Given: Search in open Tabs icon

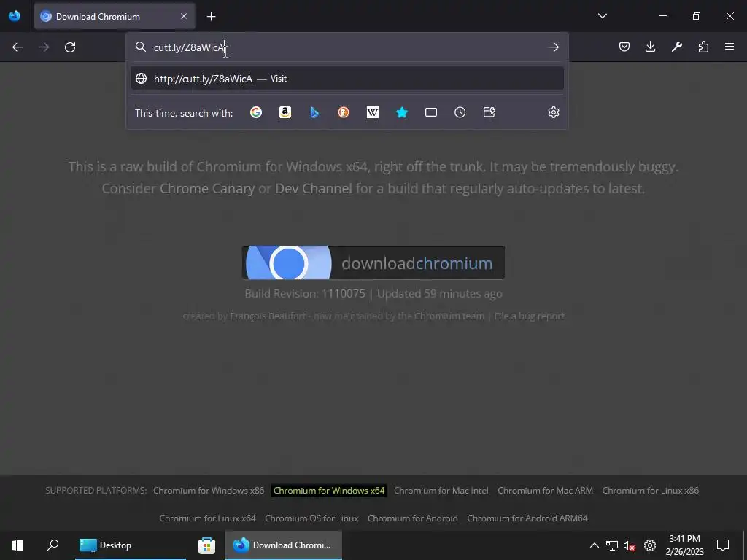Looking at the screenshot, I should point(430,112).
